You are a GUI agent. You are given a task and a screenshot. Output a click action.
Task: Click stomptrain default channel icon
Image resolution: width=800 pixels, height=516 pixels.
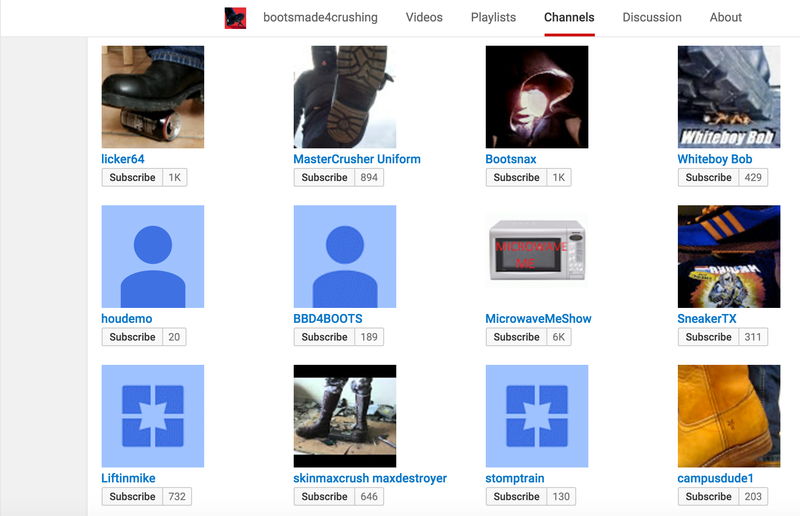[537, 416]
